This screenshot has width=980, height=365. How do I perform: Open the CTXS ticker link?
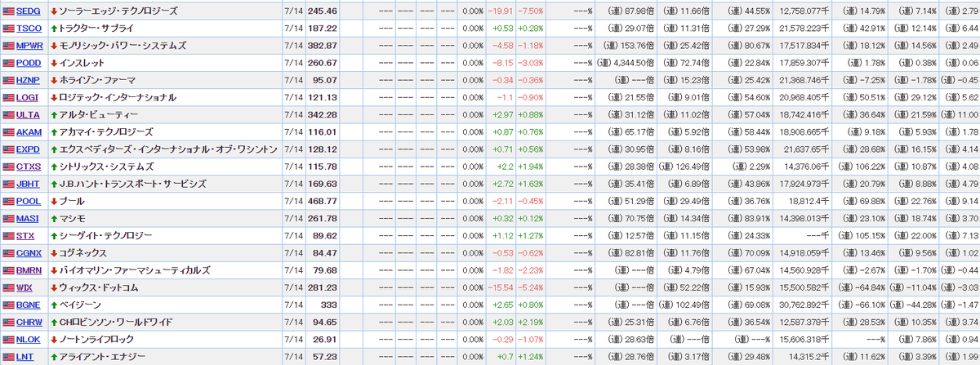pyautogui.click(x=28, y=167)
